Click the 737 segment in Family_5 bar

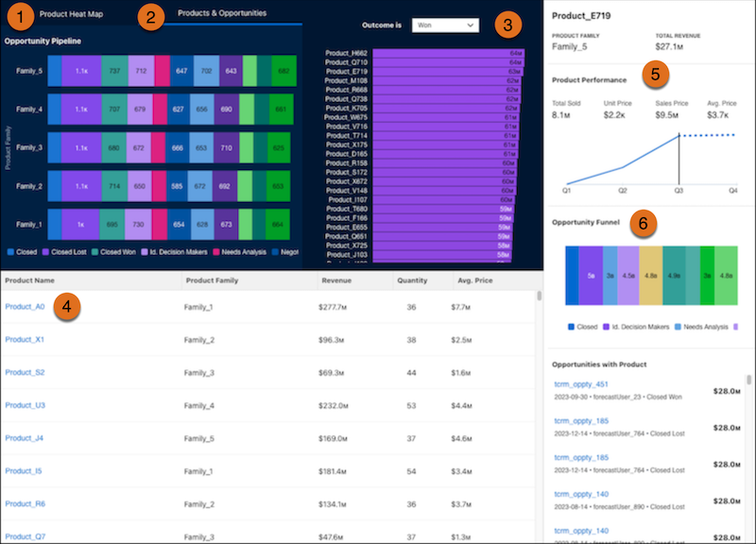pos(114,71)
